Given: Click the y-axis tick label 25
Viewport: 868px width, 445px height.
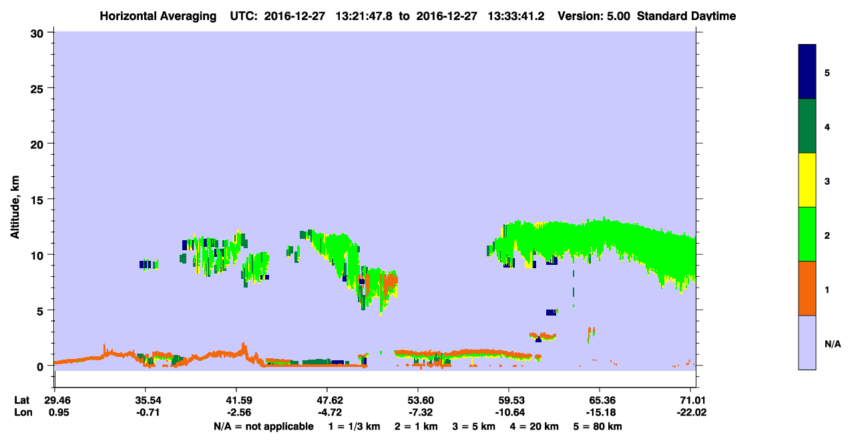Looking at the screenshot, I should pos(39,88).
